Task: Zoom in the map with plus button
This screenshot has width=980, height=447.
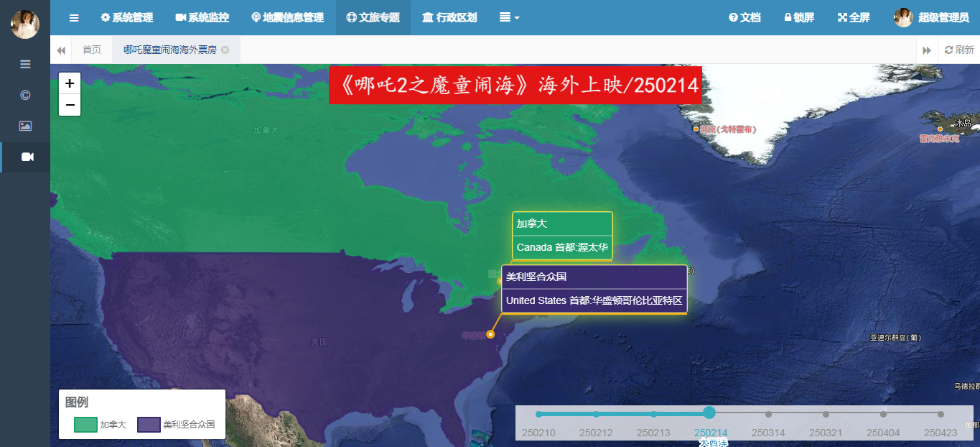Action: pos(70,83)
